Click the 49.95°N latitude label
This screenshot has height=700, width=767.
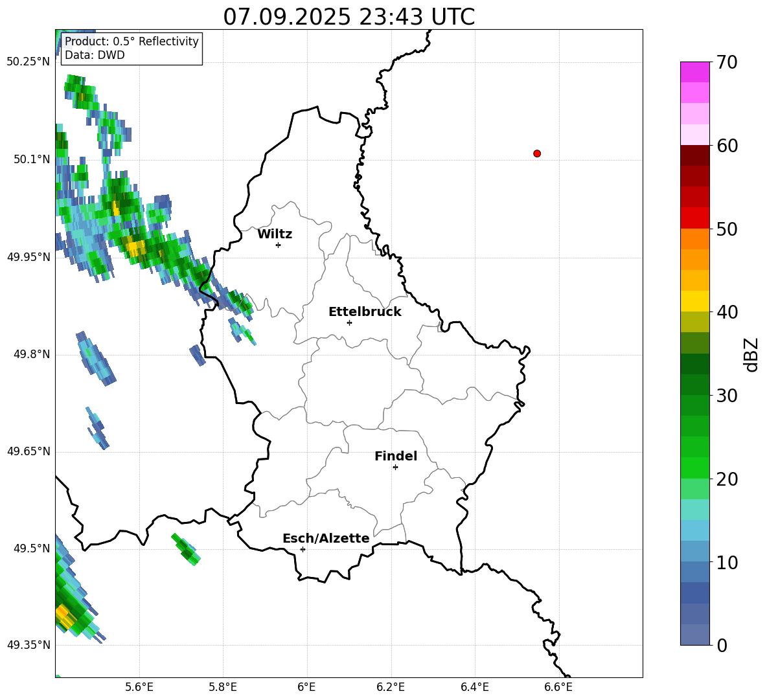[29, 256]
